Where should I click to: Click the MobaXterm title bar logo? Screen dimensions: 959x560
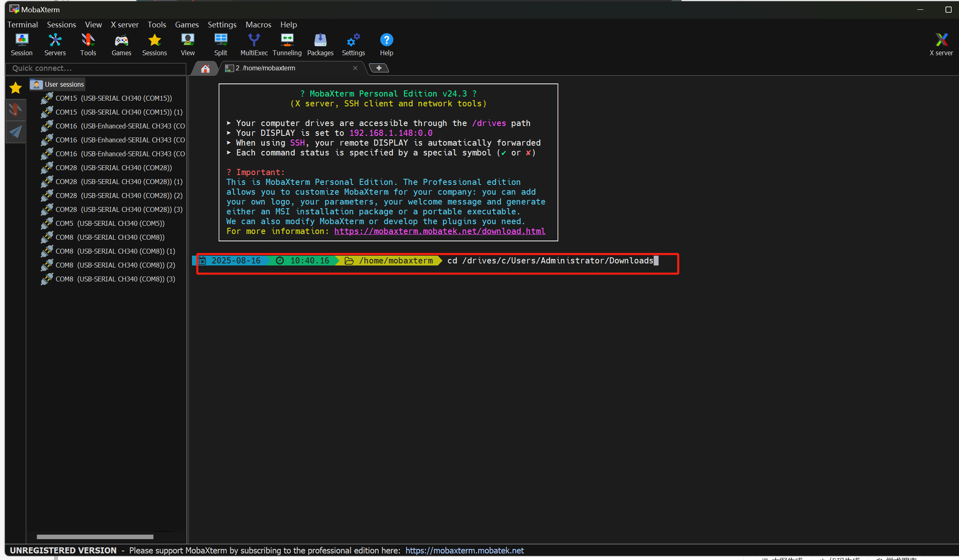[14, 9]
